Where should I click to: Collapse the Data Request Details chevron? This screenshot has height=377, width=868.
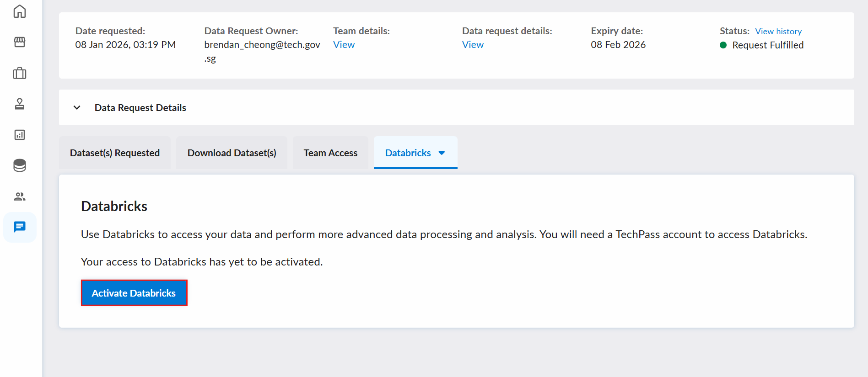coord(77,108)
